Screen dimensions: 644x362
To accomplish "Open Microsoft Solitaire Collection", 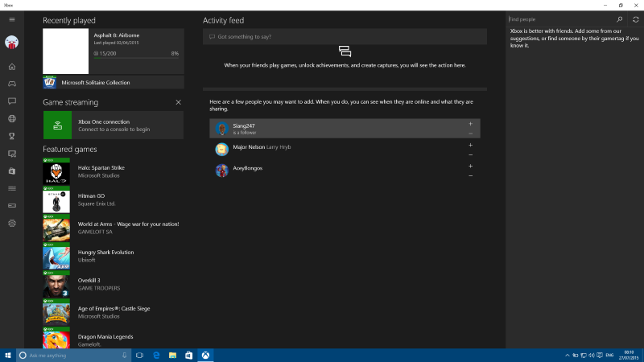I will click(114, 83).
